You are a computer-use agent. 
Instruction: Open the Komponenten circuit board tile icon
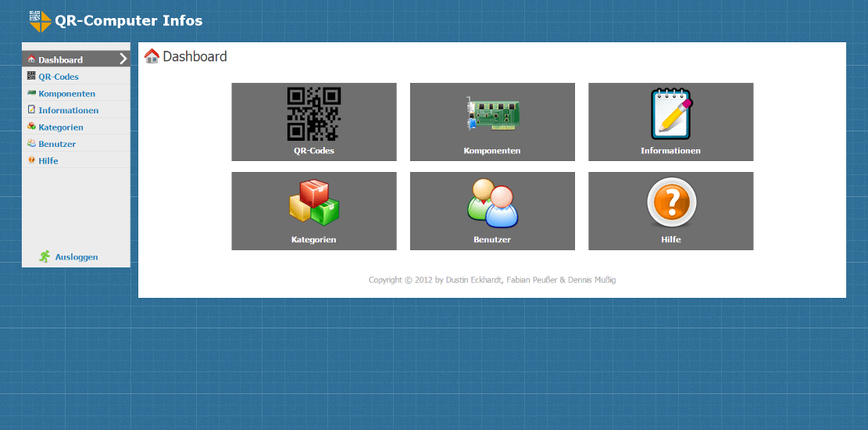click(x=492, y=113)
